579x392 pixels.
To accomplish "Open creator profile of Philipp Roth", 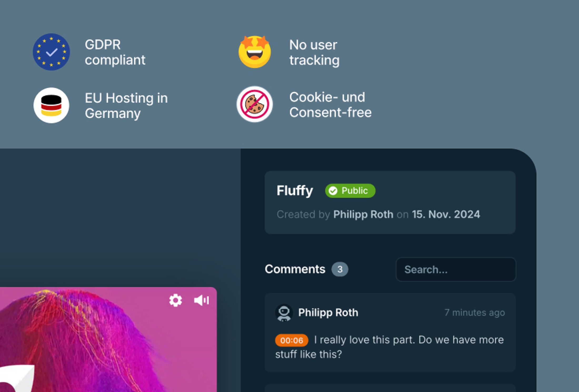I will click(x=363, y=214).
